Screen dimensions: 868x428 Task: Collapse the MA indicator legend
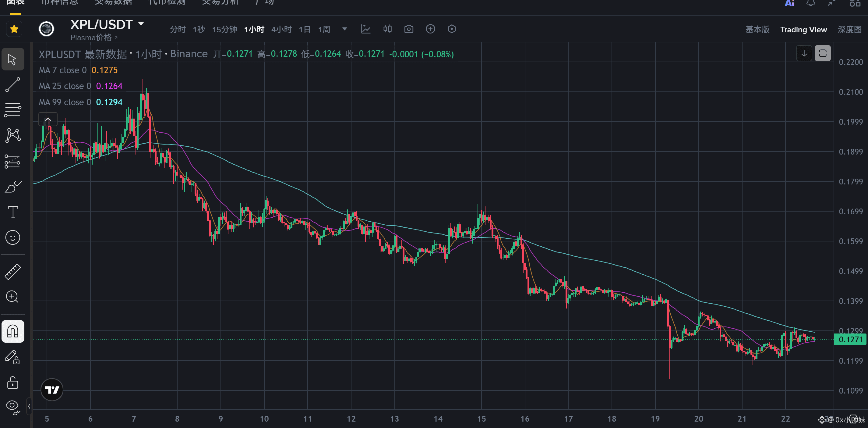[x=48, y=119]
